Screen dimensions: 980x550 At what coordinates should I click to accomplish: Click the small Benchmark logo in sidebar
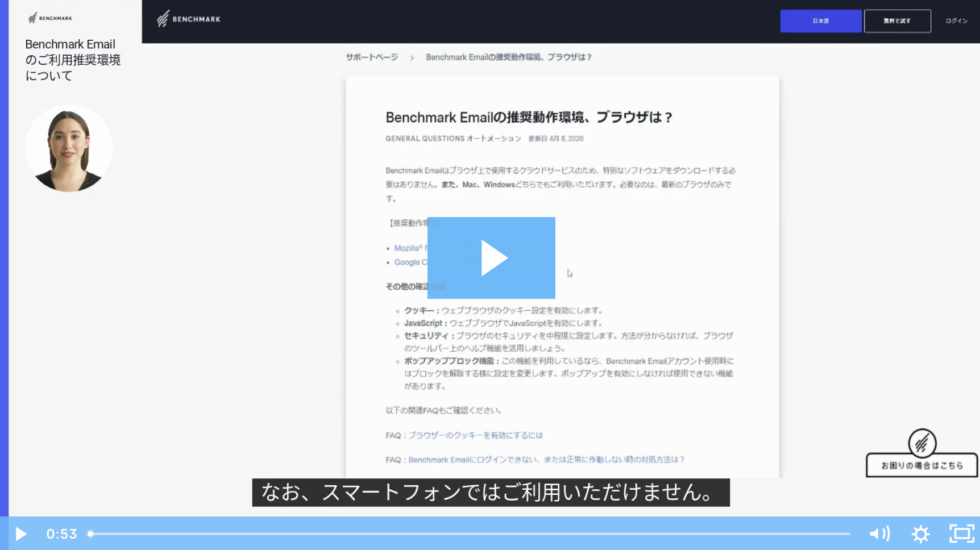(50, 18)
